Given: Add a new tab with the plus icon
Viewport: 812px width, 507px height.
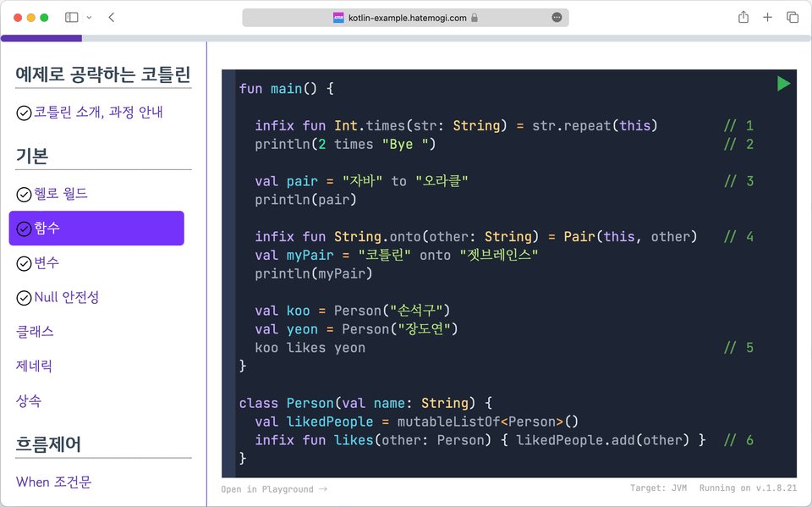Looking at the screenshot, I should [767, 18].
